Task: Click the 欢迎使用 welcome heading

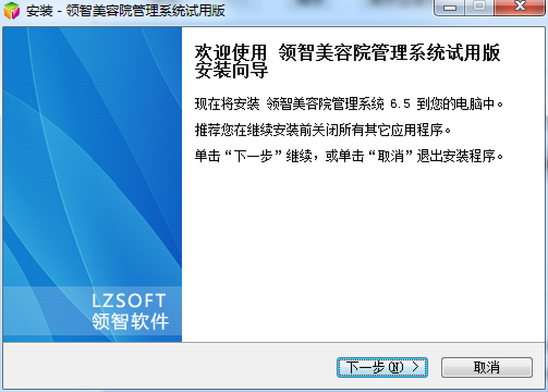Action: point(231,53)
